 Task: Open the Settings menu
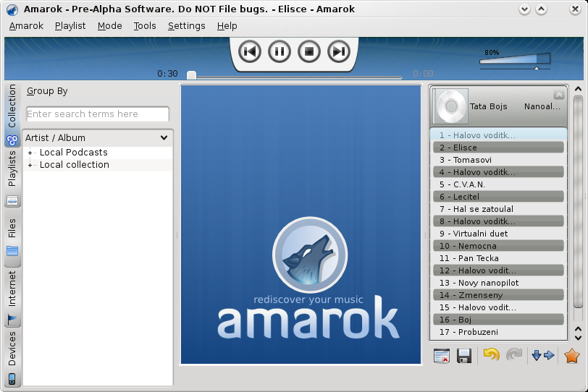click(186, 26)
